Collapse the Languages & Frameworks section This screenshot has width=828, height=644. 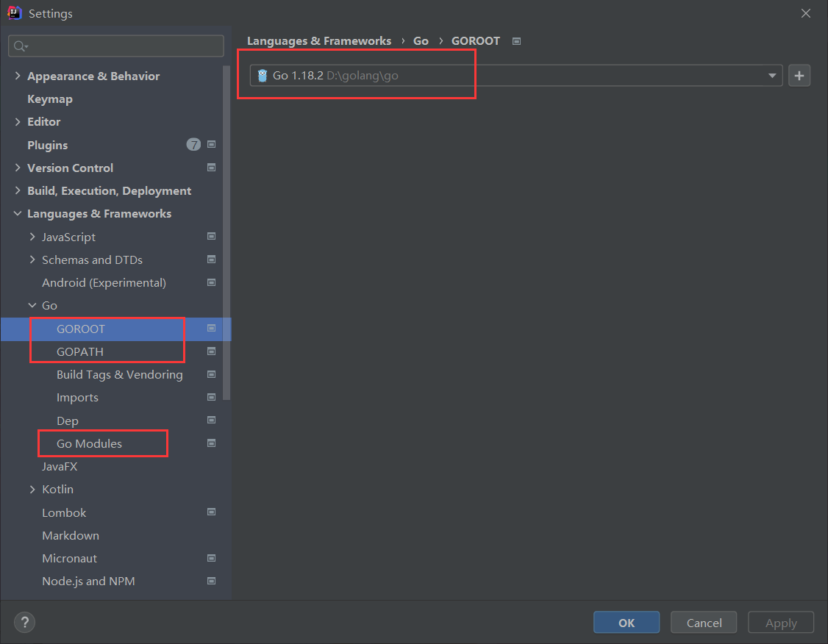click(18, 214)
